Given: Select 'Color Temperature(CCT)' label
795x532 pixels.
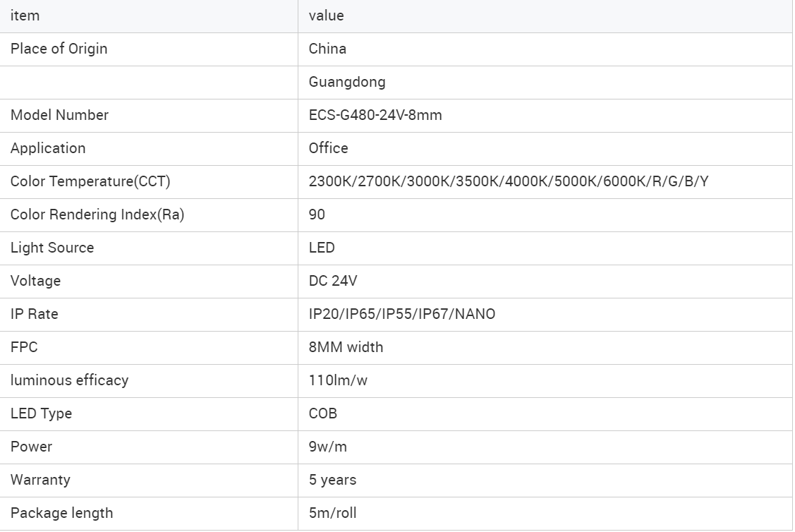Looking at the screenshot, I should point(90,181).
